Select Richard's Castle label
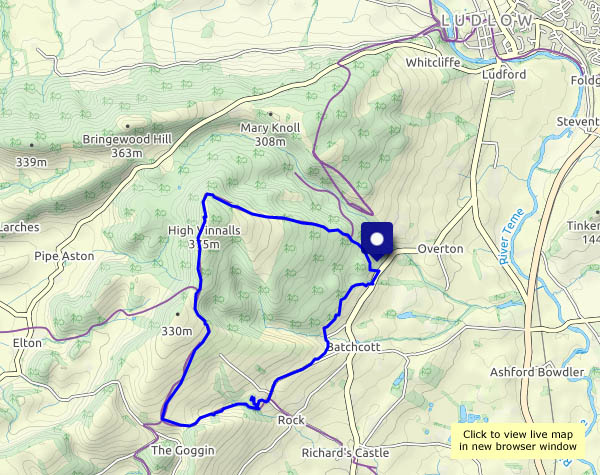The height and width of the screenshot is (475, 600). click(x=345, y=453)
